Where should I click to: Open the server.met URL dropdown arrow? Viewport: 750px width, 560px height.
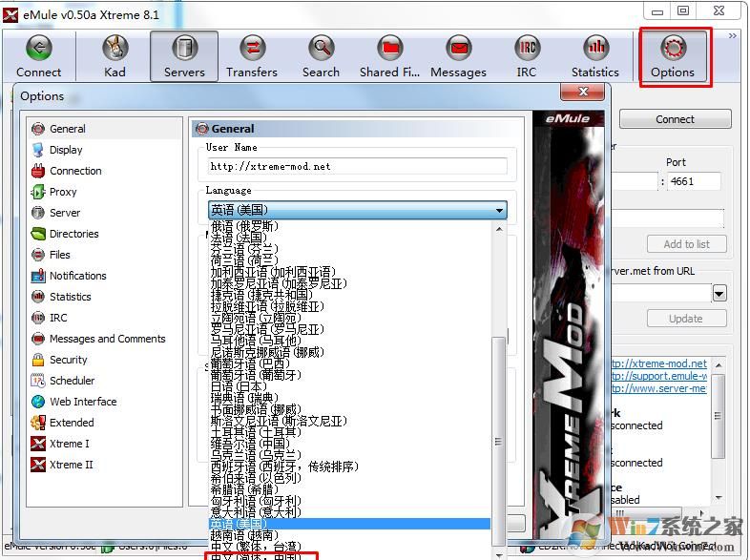point(720,294)
